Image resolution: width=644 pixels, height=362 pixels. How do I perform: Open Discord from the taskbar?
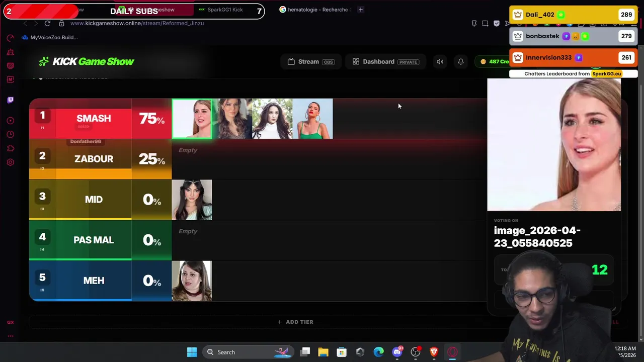[397, 352]
